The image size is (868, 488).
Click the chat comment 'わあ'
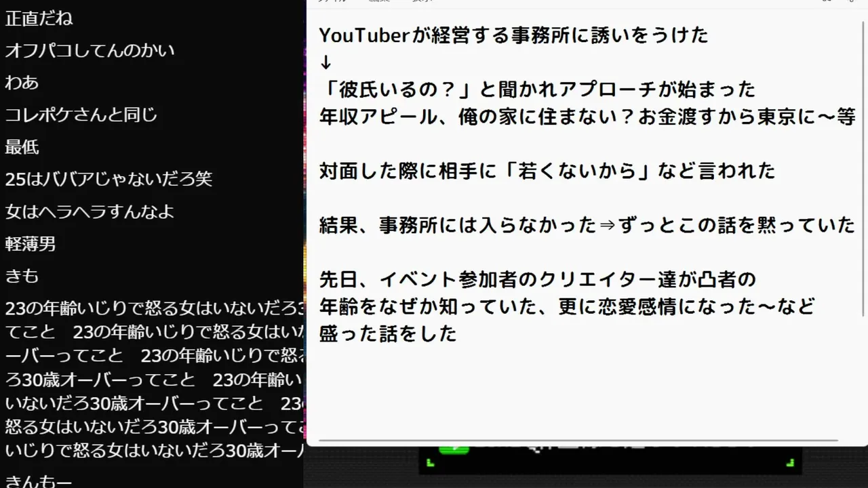[22, 83]
